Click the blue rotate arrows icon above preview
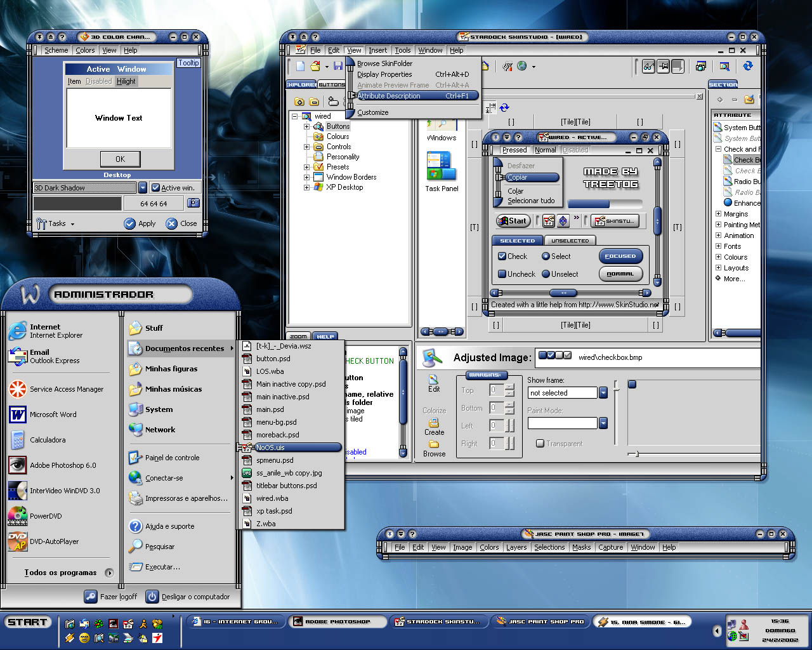The height and width of the screenshot is (650, 812). coord(504,108)
